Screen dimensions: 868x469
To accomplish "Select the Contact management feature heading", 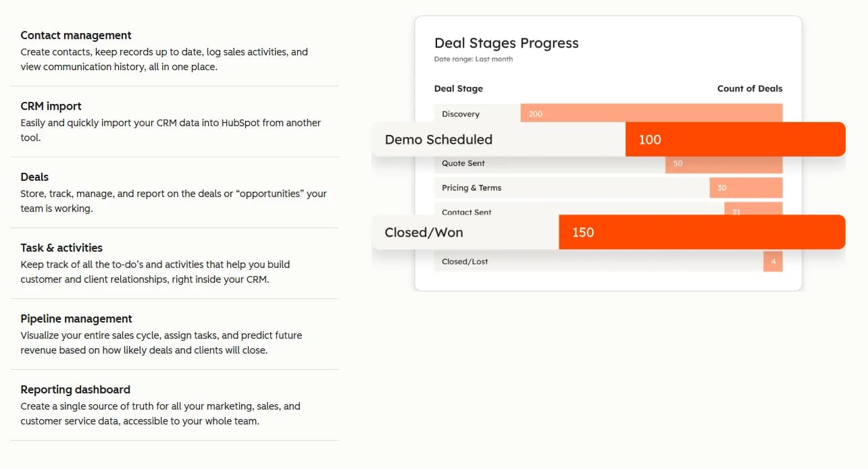I will point(76,35).
